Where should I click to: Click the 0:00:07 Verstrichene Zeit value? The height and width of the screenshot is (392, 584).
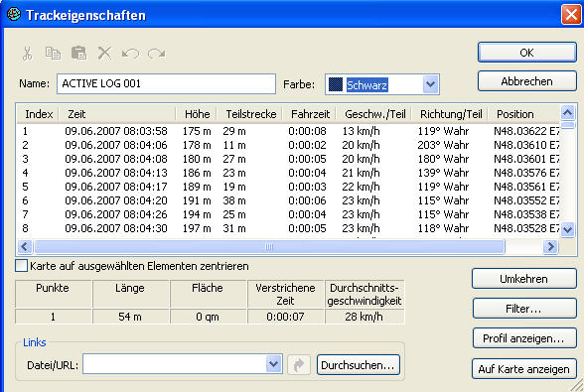coord(285,317)
